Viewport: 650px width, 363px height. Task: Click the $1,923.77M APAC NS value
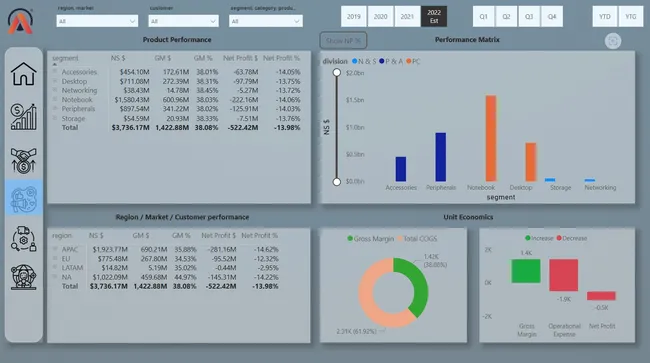[x=110, y=249]
